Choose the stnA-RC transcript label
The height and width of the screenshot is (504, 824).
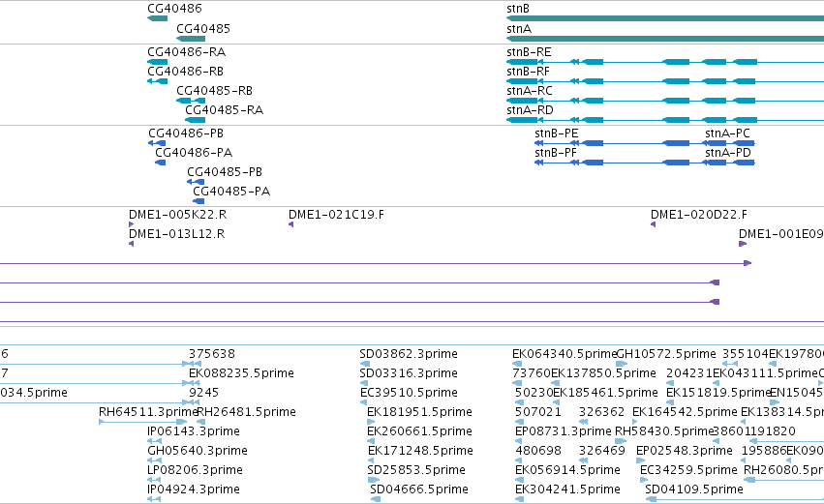530,90
